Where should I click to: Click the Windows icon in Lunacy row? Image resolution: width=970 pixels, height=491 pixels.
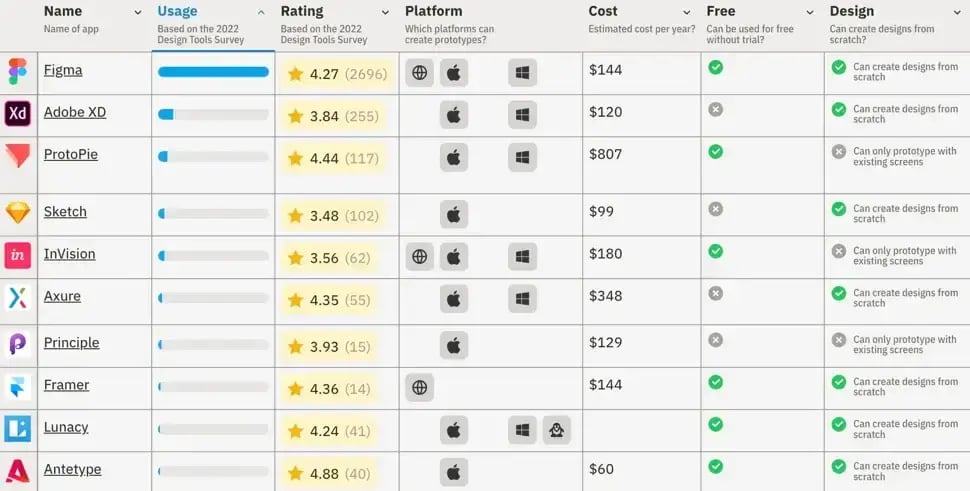click(523, 430)
